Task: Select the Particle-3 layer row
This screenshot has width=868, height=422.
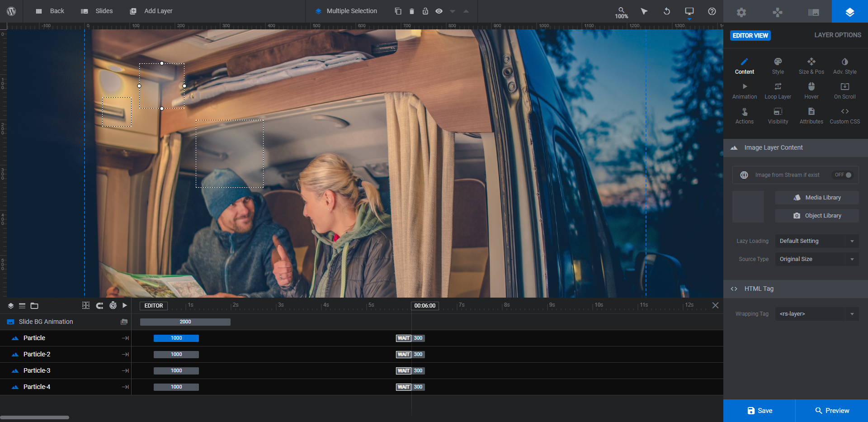Action: point(66,371)
